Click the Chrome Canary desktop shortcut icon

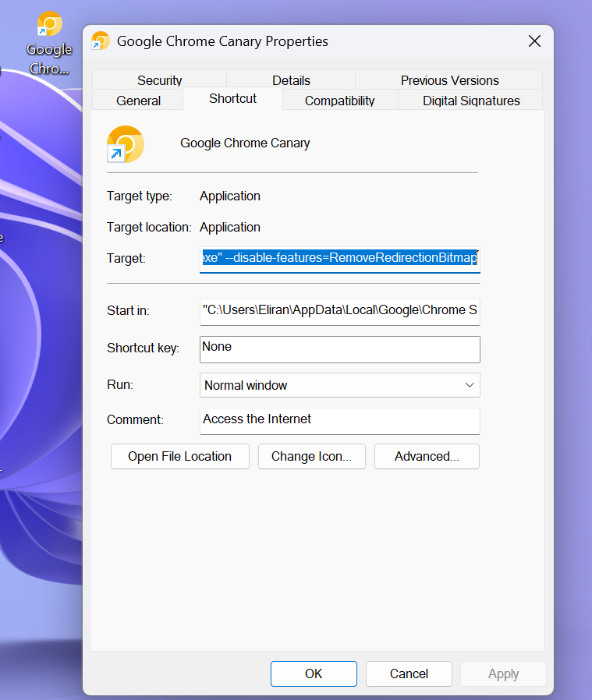[x=49, y=25]
